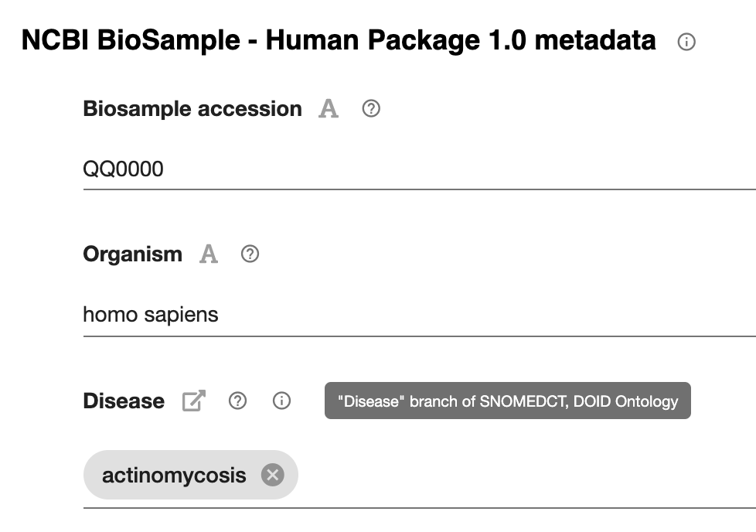Click the SNOMEDCT, DOID Ontology tooltip
Screen dimensions: 756x532
point(508,401)
